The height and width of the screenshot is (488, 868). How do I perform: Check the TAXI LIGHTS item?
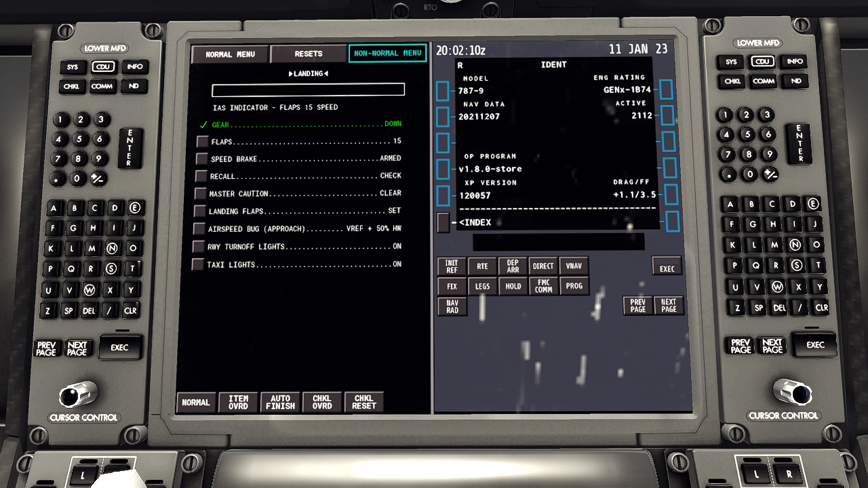tap(198, 264)
